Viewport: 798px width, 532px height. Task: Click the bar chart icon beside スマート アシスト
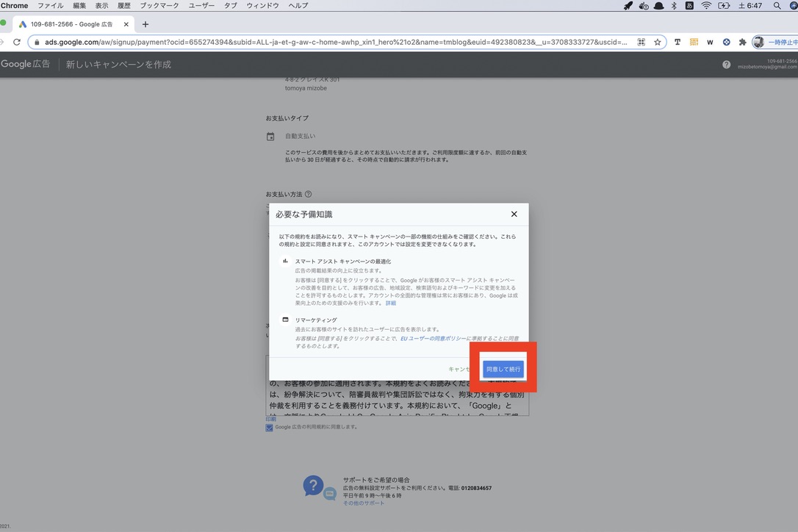286,261
